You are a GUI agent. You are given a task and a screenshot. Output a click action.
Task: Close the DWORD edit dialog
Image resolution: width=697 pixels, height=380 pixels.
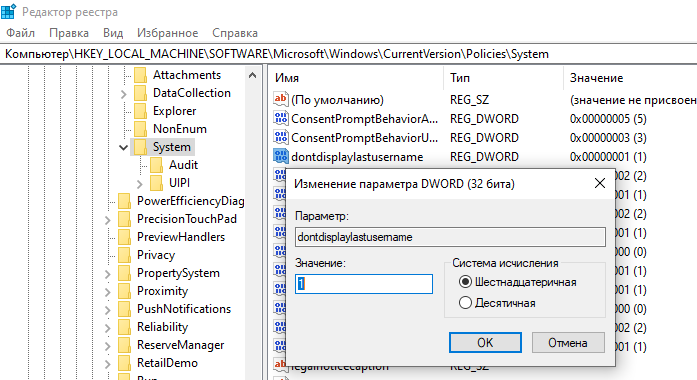click(600, 183)
